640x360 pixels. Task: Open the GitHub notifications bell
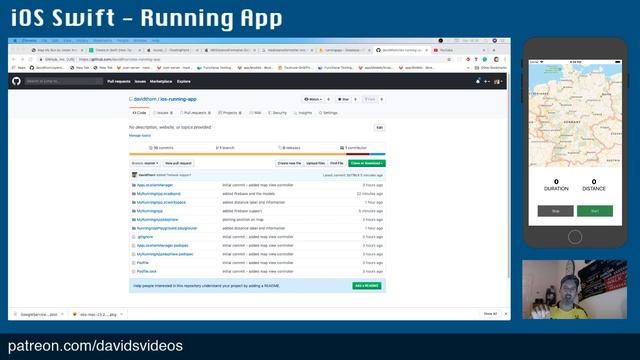tap(478, 81)
